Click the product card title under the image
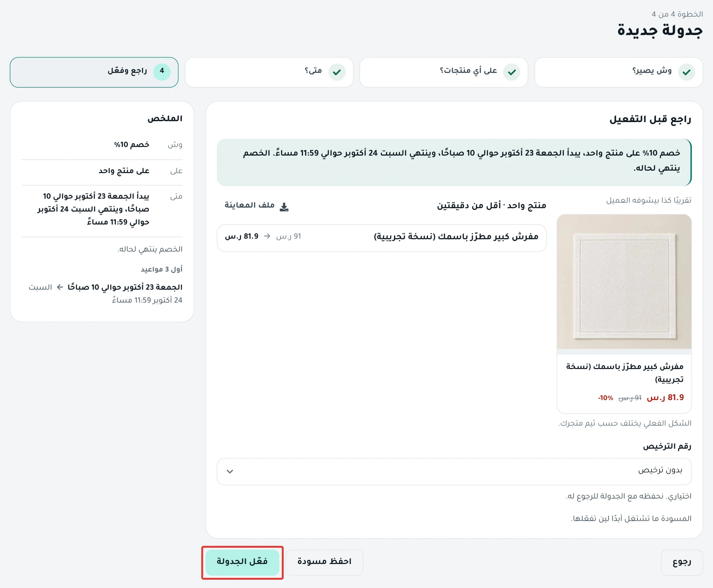 [x=625, y=373]
